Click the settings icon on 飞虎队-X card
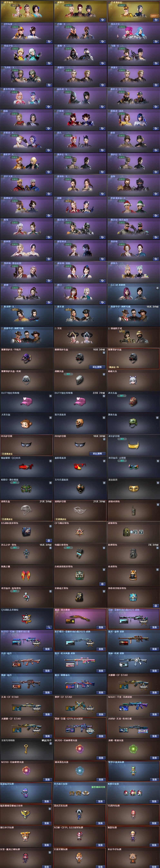 tap(49, 85)
